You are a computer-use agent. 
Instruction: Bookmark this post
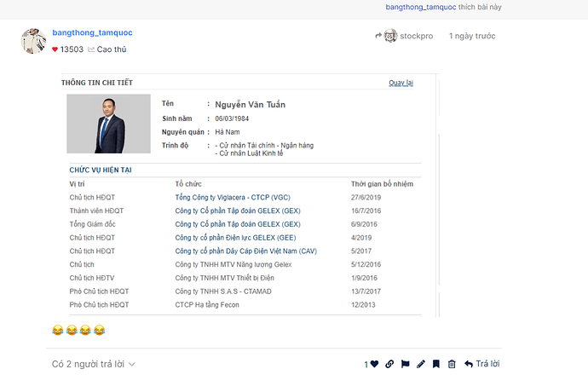coord(435,364)
